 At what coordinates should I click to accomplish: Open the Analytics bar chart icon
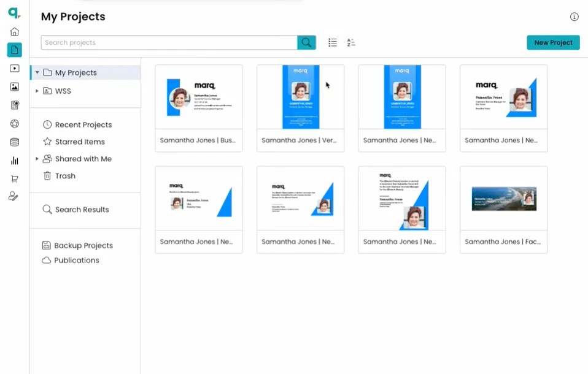click(15, 161)
